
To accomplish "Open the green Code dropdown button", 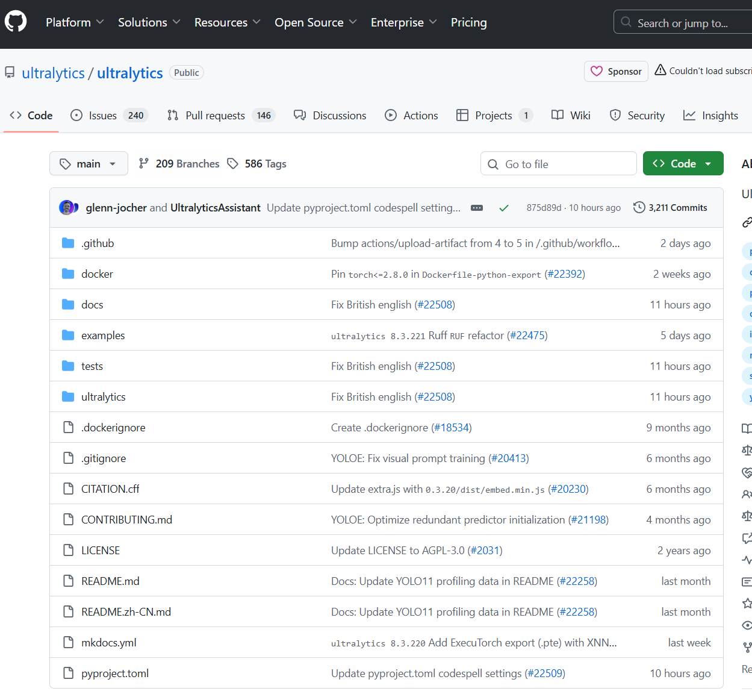I will tap(683, 163).
